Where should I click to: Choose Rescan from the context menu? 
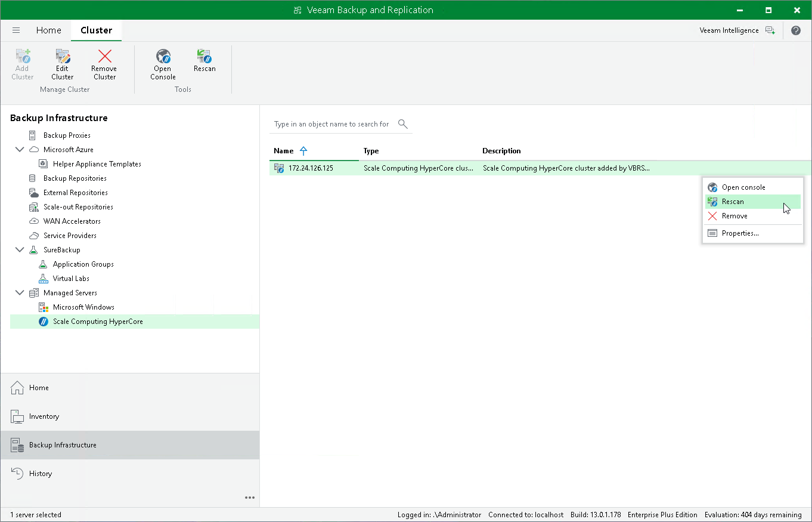753,202
